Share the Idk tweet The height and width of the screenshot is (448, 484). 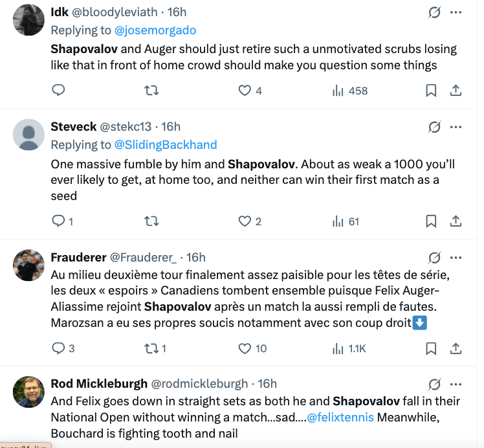pos(455,91)
